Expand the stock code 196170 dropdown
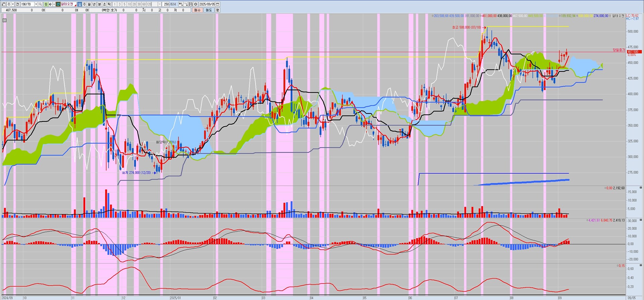Image resolution: width=644 pixels, height=300 pixels. coord(36,4)
